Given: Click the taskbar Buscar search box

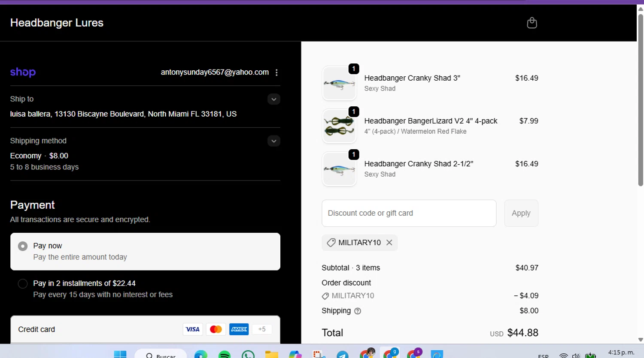Looking at the screenshot, I should (x=161, y=354).
